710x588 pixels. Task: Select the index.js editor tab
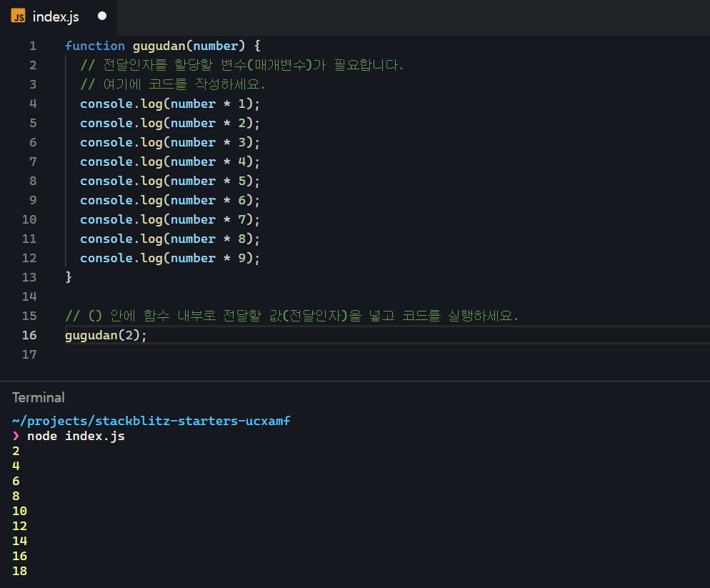pos(59,17)
